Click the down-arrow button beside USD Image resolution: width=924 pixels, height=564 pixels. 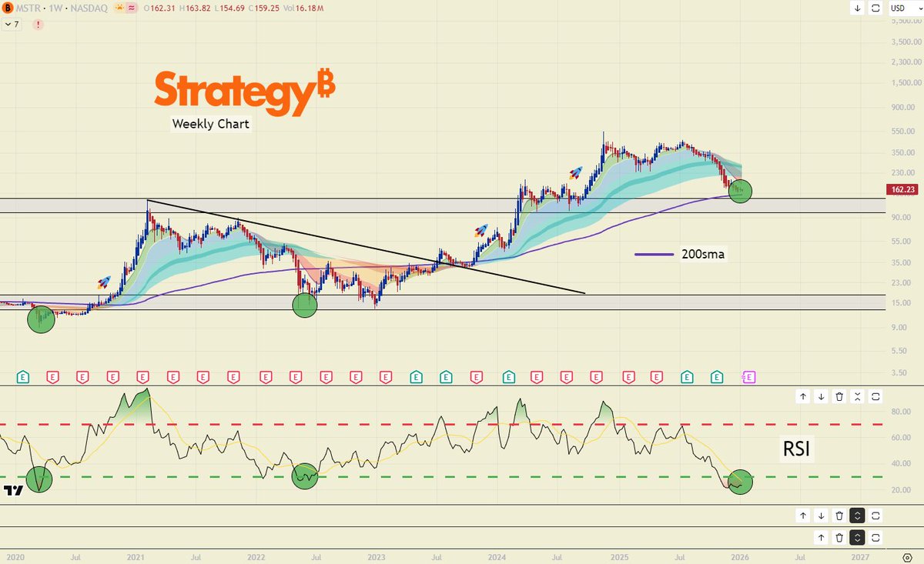(857, 8)
